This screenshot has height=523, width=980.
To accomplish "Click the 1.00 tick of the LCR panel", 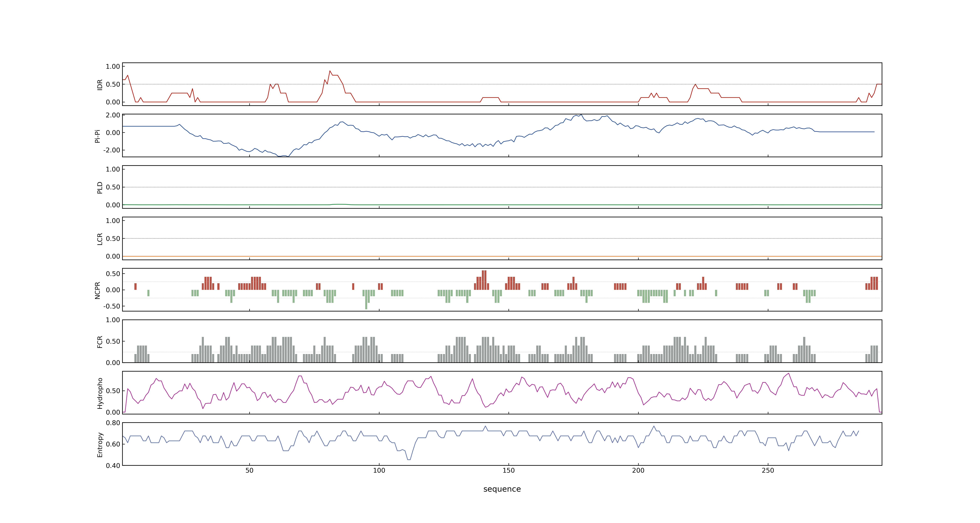I will pyautogui.click(x=113, y=221).
